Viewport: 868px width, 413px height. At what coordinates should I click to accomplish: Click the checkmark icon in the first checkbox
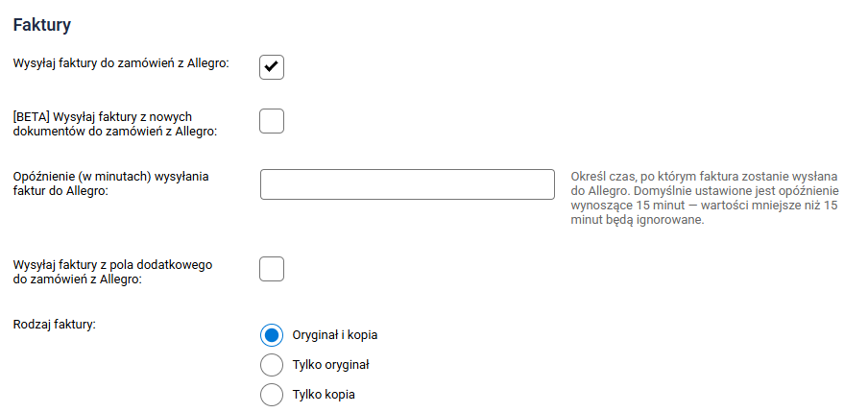[x=272, y=66]
